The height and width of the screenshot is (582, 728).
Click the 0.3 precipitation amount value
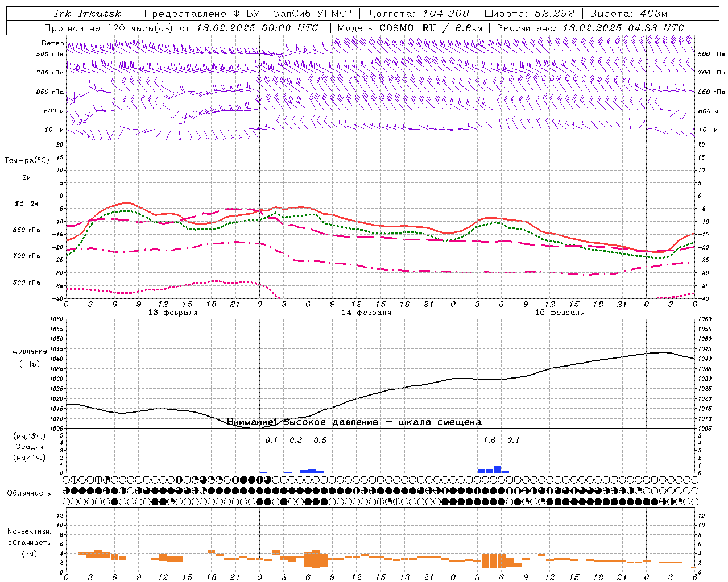[296, 440]
